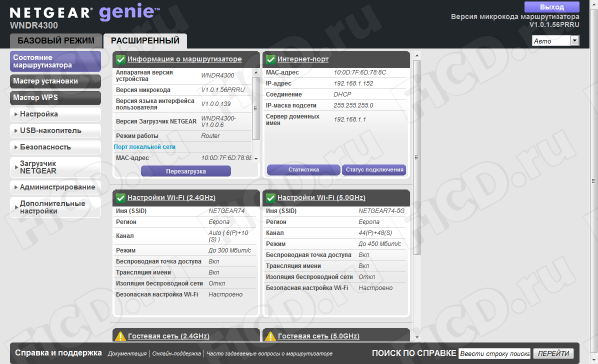Viewport: 598px width, 364px height.
Task: Click warning triangle beside Гостевая сеть (5.0GHz)
Action: pyautogui.click(x=270, y=336)
